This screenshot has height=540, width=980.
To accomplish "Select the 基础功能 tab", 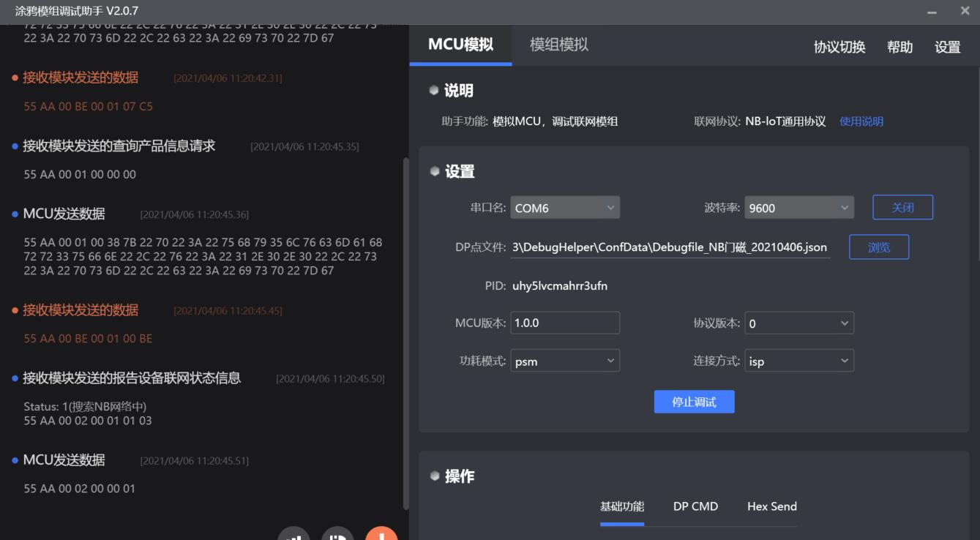I will coord(622,506).
